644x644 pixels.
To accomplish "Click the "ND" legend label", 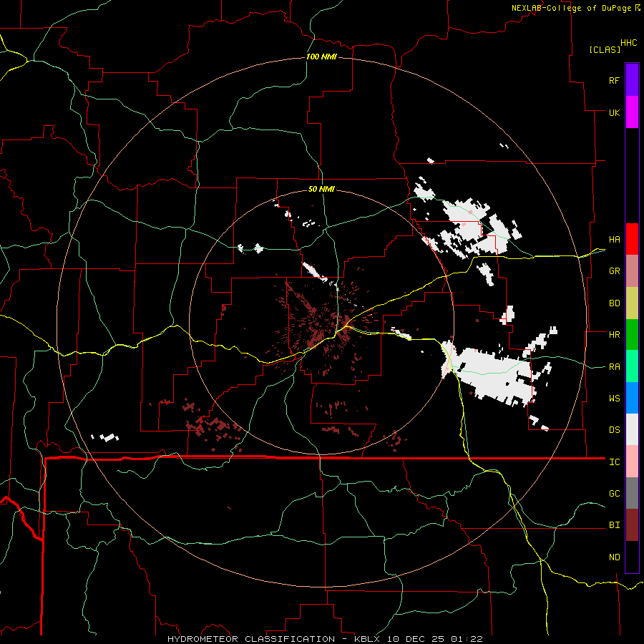I will coord(615,557).
